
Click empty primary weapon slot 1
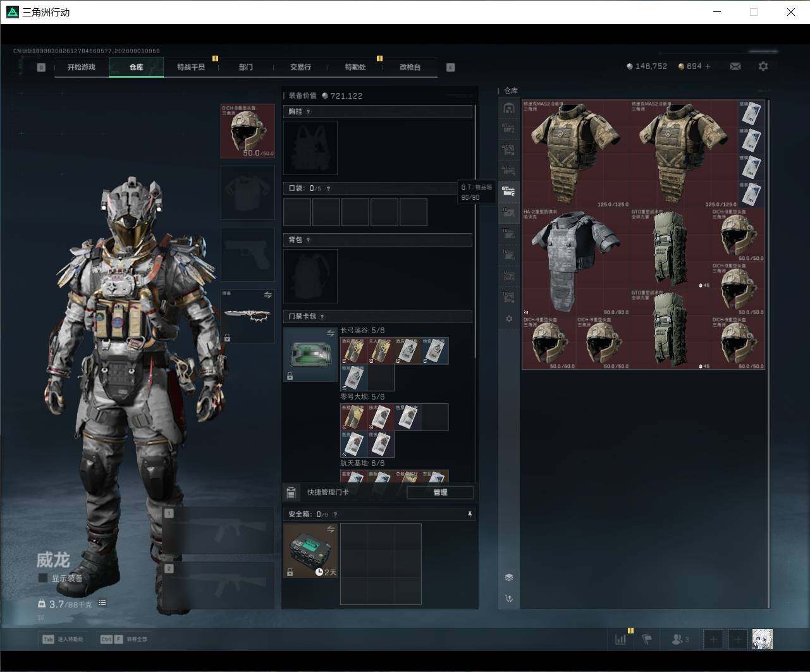coord(218,530)
